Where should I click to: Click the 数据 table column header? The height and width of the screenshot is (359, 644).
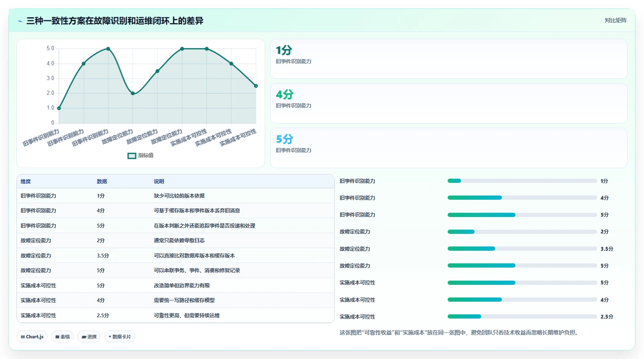[102, 182]
